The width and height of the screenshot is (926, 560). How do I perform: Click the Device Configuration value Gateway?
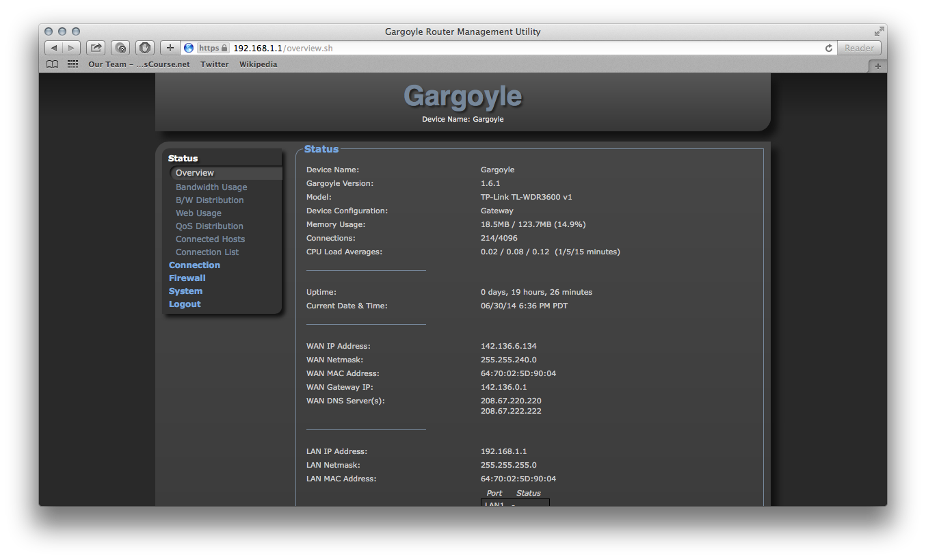pos(497,211)
